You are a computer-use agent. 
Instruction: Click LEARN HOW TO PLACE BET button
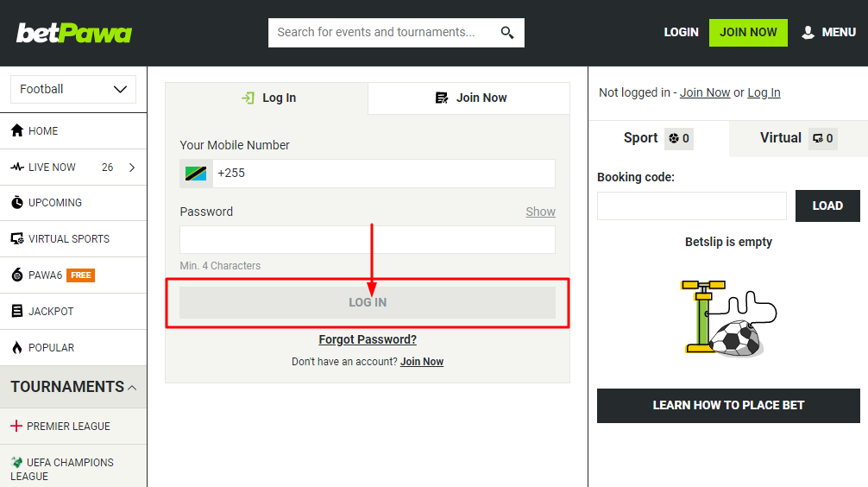click(728, 406)
